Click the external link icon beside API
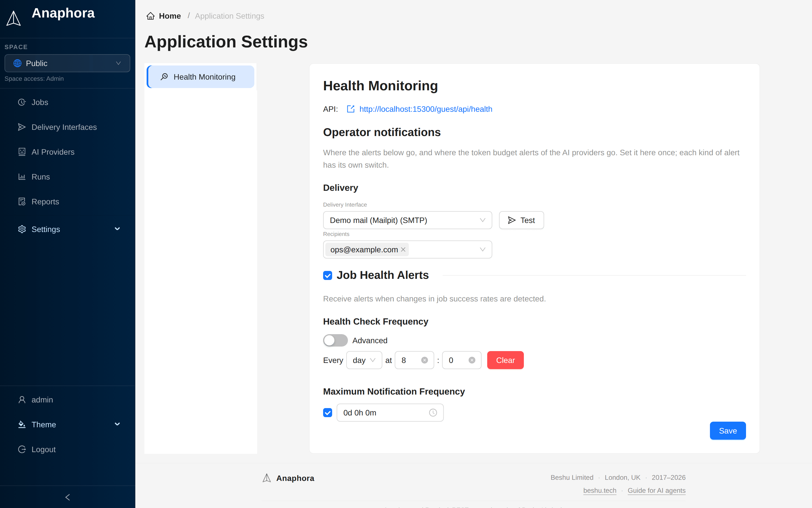 click(351, 109)
